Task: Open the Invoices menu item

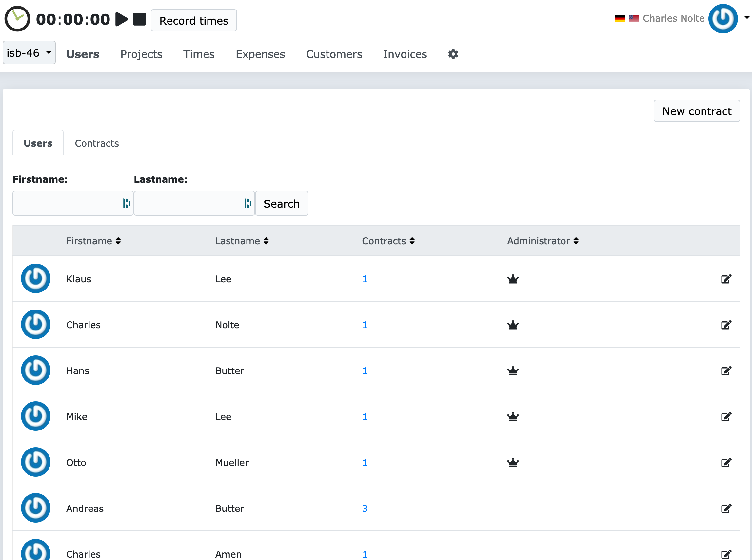Action: (x=405, y=54)
